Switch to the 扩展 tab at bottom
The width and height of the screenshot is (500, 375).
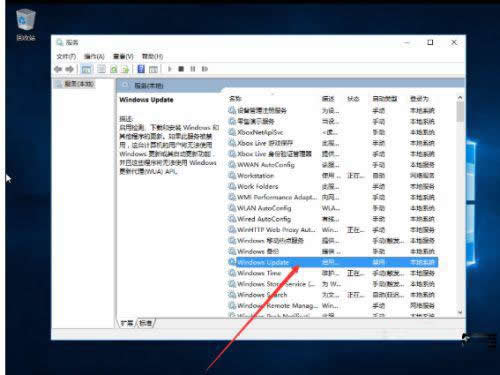tap(127, 323)
